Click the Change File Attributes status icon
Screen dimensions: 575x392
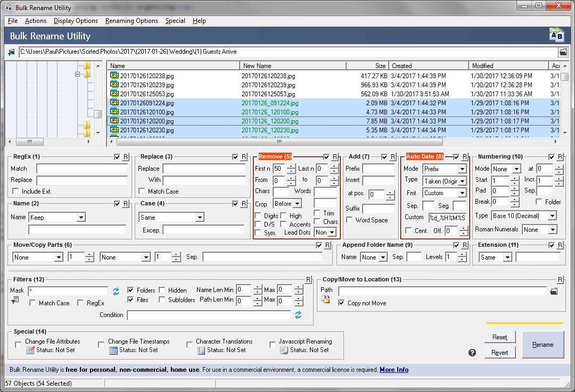pos(30,351)
